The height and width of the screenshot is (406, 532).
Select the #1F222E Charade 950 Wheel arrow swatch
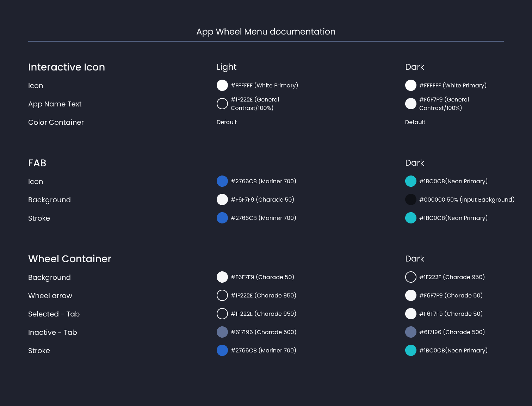point(222,295)
